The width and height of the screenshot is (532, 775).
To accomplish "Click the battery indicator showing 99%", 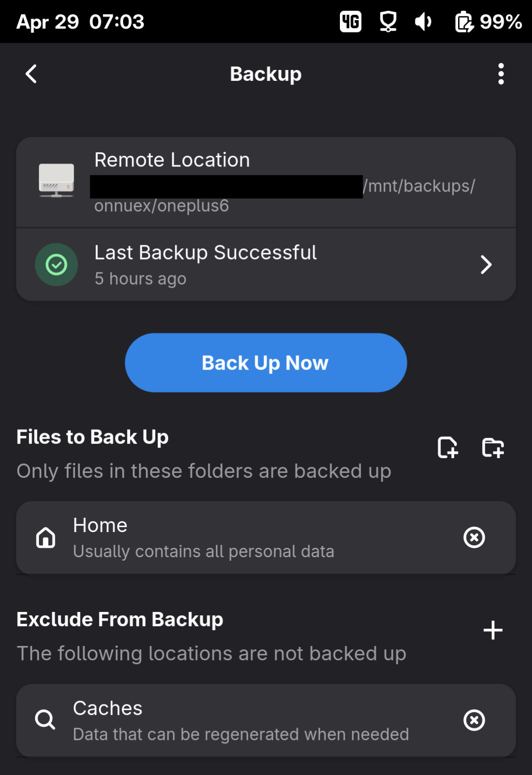I will tap(488, 22).
